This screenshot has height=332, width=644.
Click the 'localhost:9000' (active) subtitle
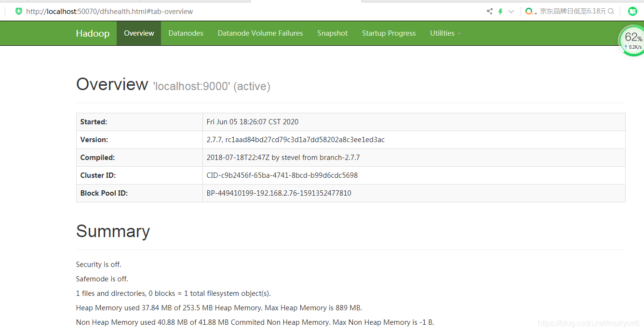point(212,86)
